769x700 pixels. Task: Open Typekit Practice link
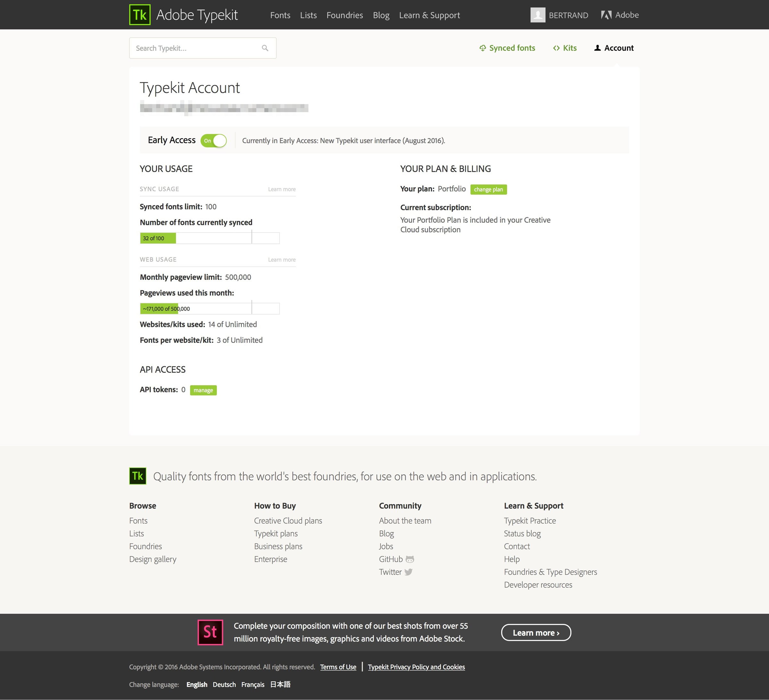pyautogui.click(x=530, y=521)
